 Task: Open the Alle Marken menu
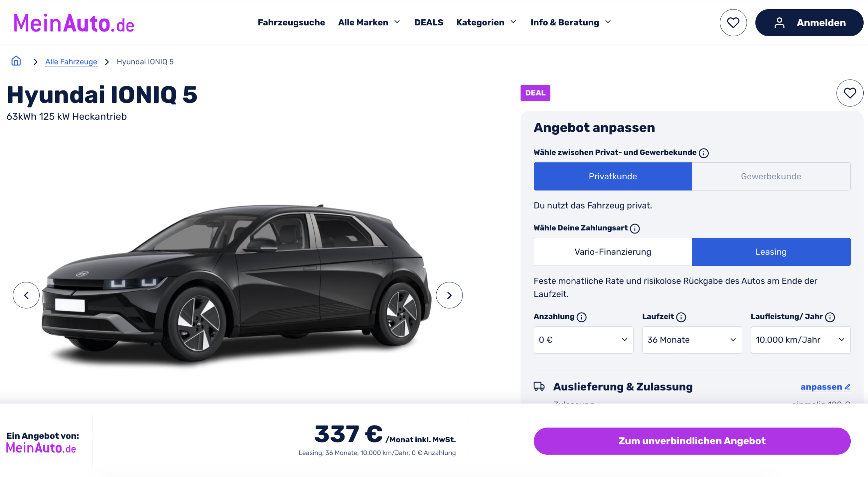click(x=369, y=22)
